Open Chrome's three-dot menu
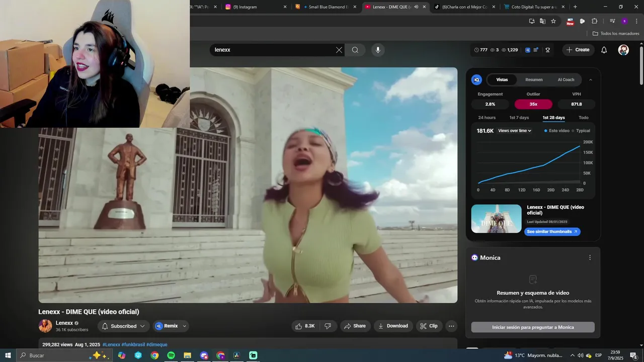644x362 pixels. pos(636,21)
